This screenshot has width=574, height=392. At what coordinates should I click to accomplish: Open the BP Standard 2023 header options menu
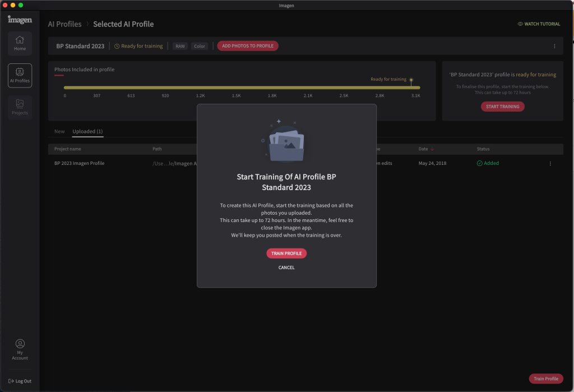[554, 46]
